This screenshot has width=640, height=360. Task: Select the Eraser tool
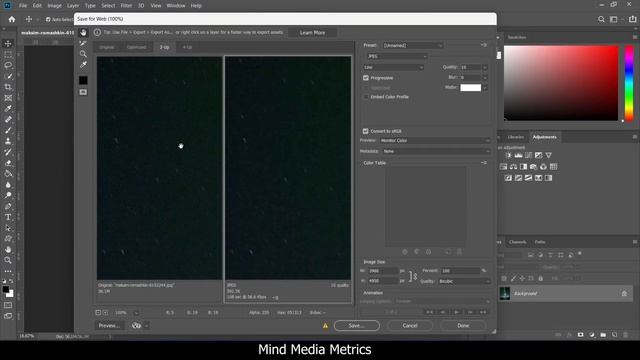8,163
